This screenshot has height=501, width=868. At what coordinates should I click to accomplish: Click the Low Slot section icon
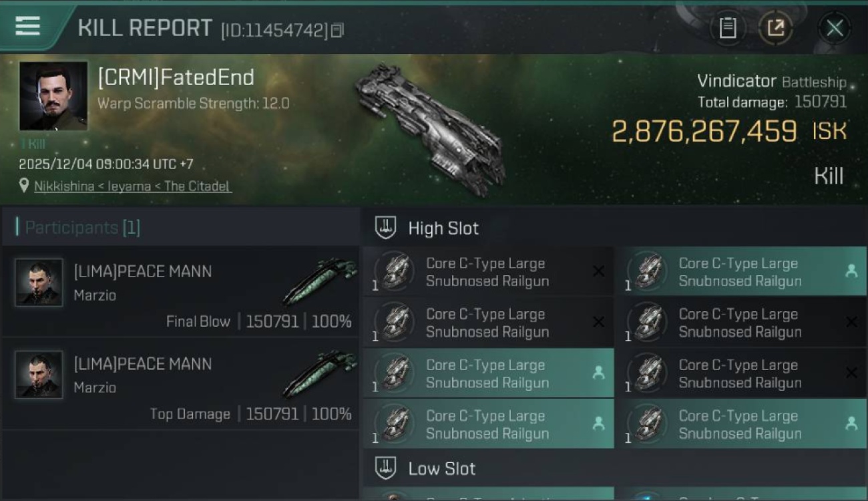[386, 468]
